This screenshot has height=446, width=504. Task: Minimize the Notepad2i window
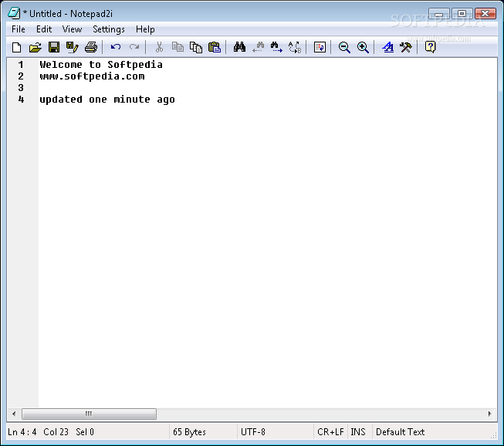point(439,14)
